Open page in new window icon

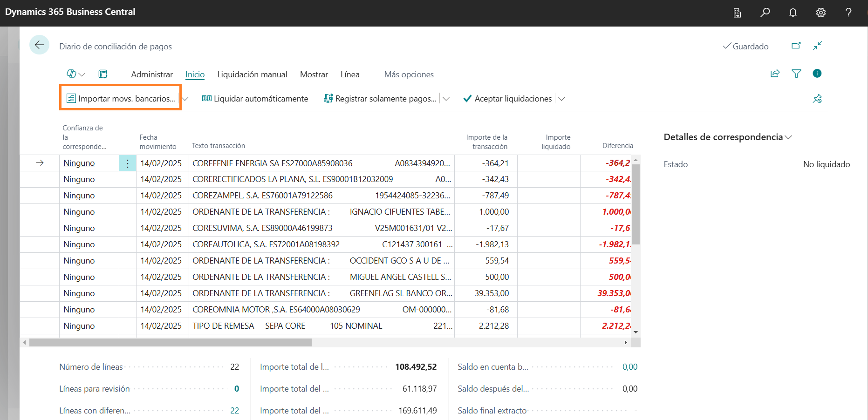[x=796, y=46]
